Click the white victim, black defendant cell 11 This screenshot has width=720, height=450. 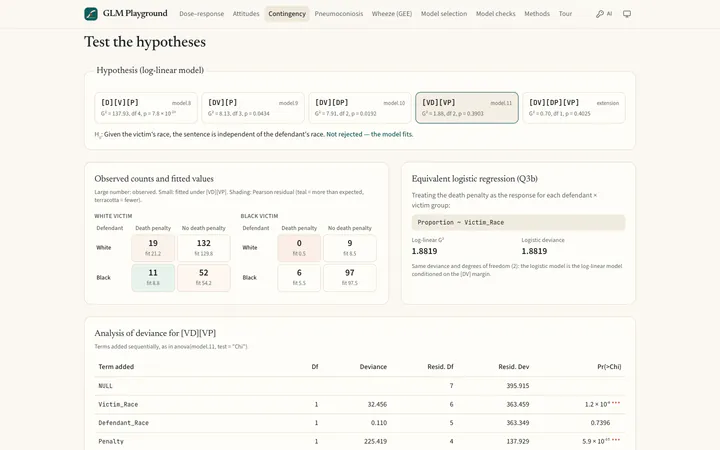pos(153,278)
